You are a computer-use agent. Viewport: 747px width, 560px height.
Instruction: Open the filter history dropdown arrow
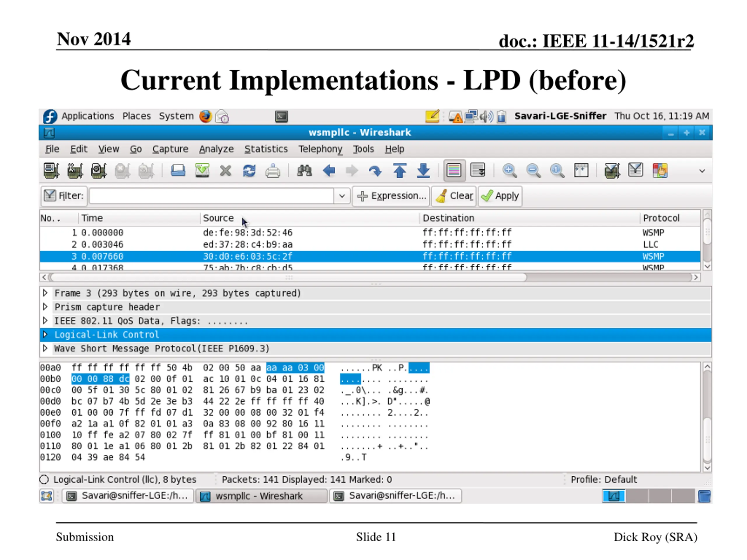click(342, 196)
